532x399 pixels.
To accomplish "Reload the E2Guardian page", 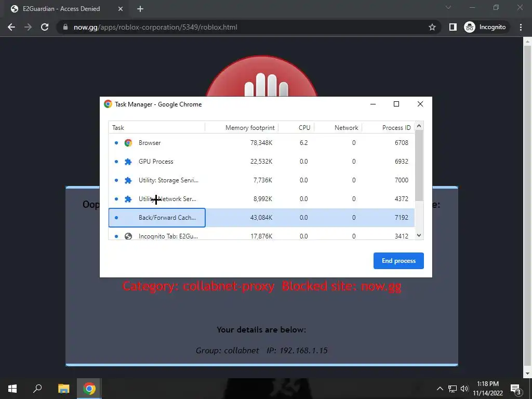I will 45,27.
